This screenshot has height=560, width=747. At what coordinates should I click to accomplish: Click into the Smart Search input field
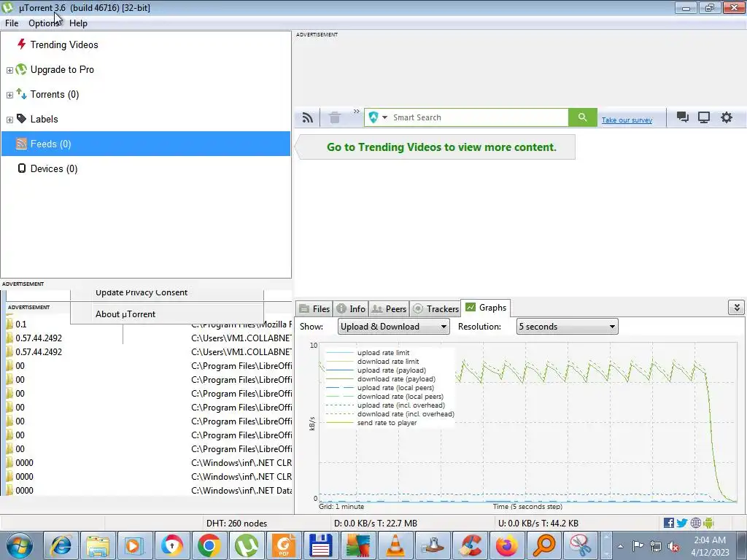tap(479, 117)
